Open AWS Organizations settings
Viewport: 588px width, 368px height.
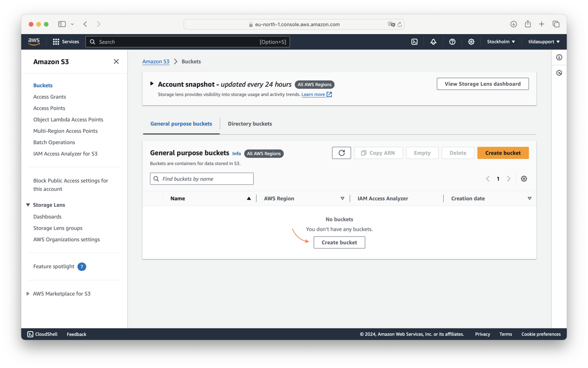click(x=66, y=239)
